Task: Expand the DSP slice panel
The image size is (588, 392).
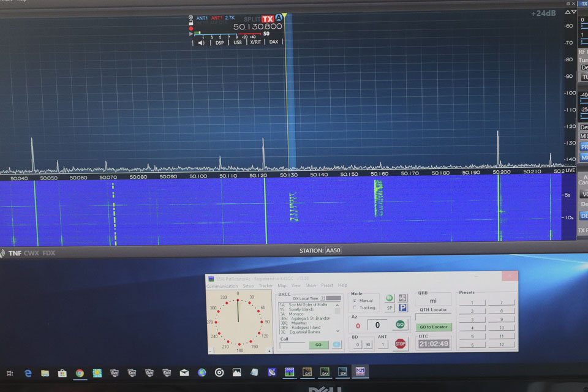Action: (x=219, y=42)
